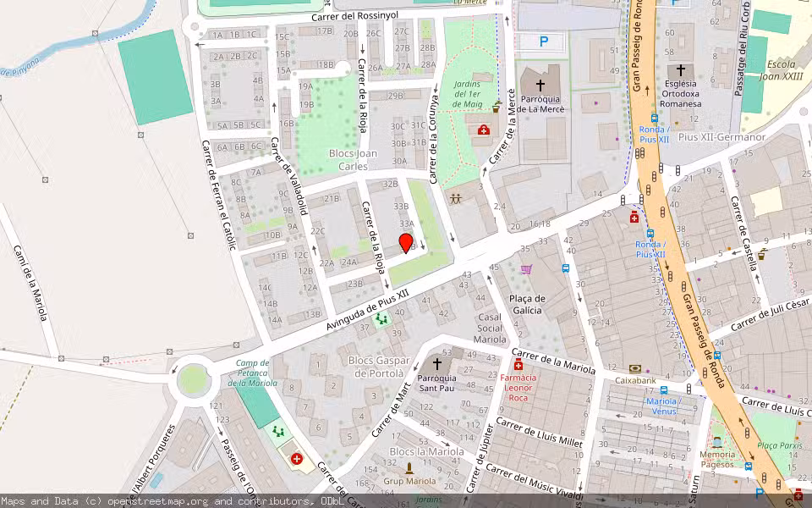
Task: Click the shopping cart supermarket icon
Action: pyautogui.click(x=527, y=269)
